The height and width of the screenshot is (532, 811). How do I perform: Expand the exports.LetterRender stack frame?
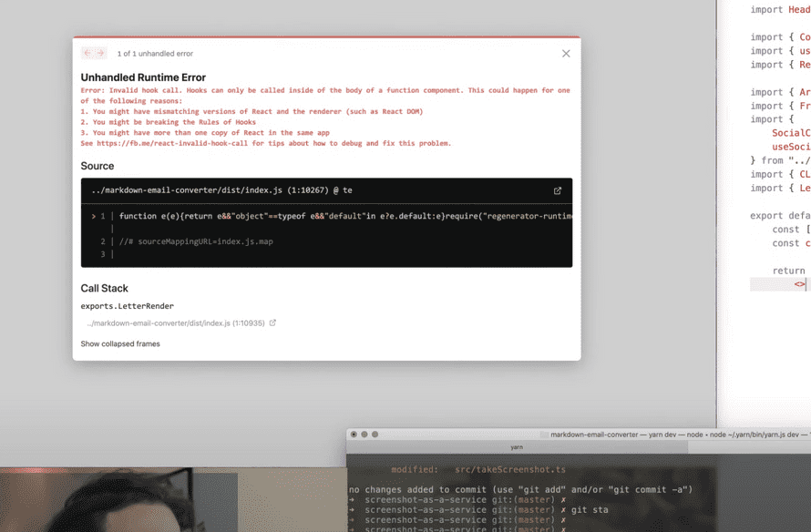pyautogui.click(x=126, y=306)
